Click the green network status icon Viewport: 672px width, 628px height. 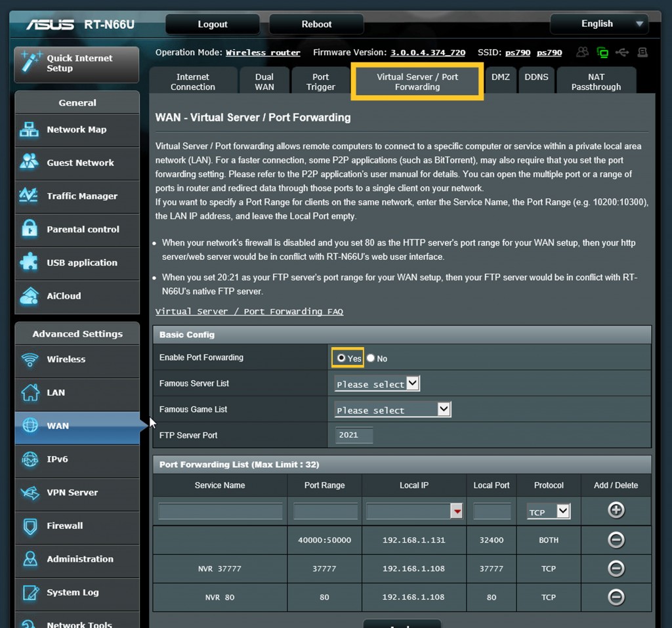click(x=602, y=52)
